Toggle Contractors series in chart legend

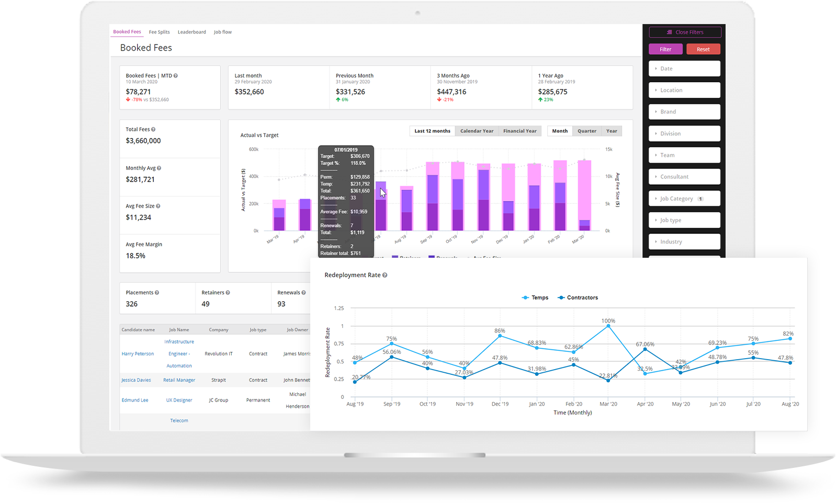(578, 297)
